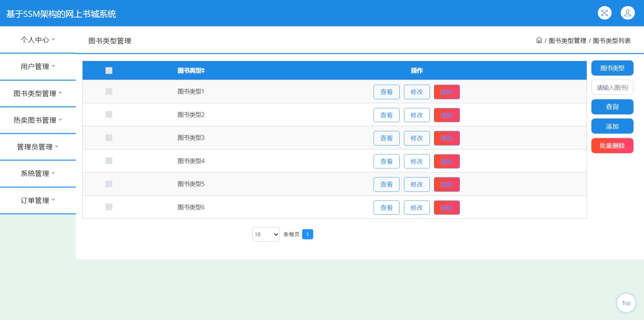Click the blue 图书类型 filter button
This screenshot has height=320, width=644.
pos(612,68)
